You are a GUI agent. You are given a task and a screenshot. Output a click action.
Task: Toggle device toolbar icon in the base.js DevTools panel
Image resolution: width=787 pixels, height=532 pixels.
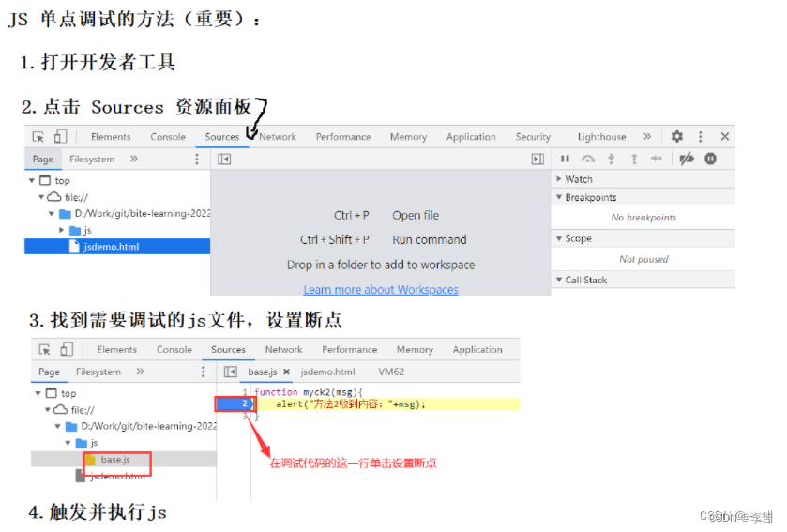point(67,349)
